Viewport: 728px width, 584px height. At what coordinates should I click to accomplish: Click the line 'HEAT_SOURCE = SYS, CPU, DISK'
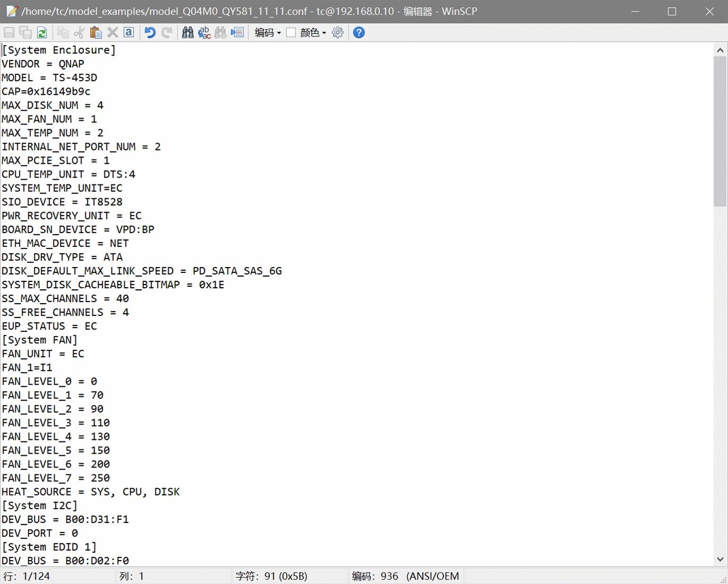pyautogui.click(x=91, y=491)
